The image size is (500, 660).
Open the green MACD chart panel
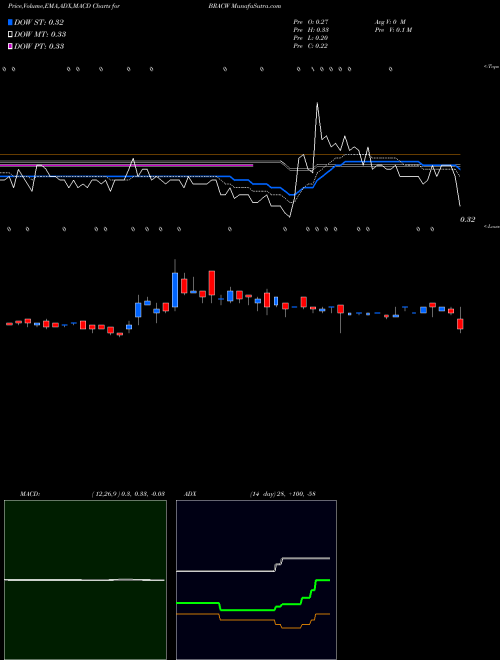[x=85, y=580]
